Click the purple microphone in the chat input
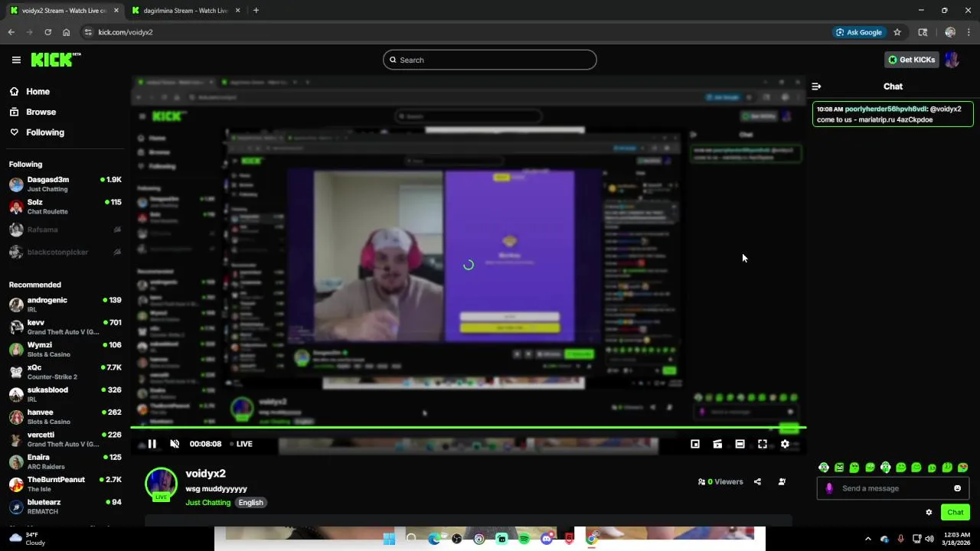 pos(829,488)
